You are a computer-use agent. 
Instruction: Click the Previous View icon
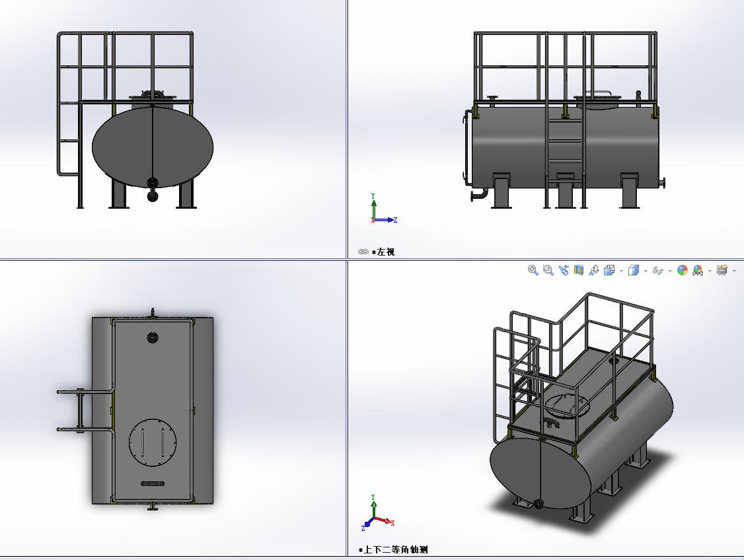click(x=563, y=270)
